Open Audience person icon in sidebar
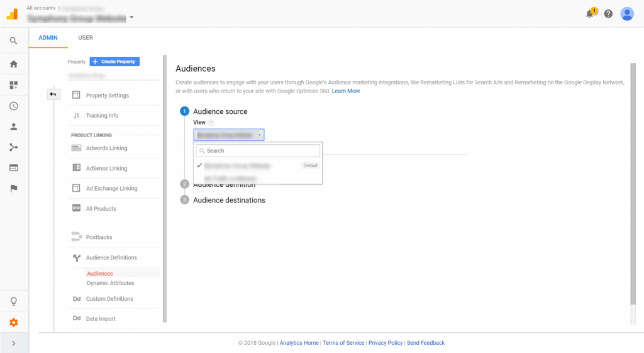 click(x=13, y=126)
